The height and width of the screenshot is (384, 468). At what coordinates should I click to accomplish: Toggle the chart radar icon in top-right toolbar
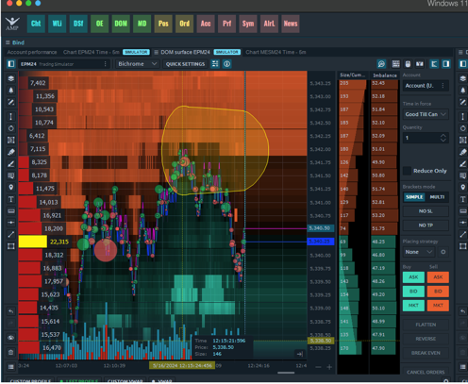click(381, 64)
